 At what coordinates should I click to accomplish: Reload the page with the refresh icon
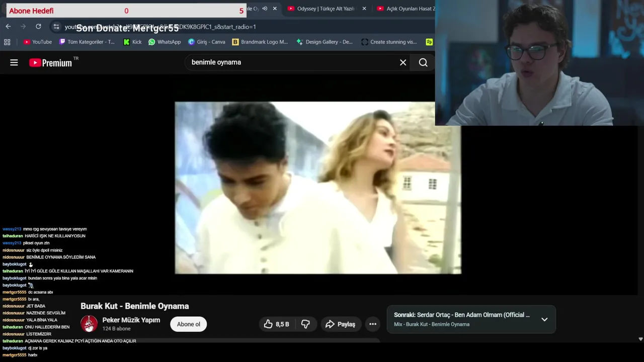[38, 27]
